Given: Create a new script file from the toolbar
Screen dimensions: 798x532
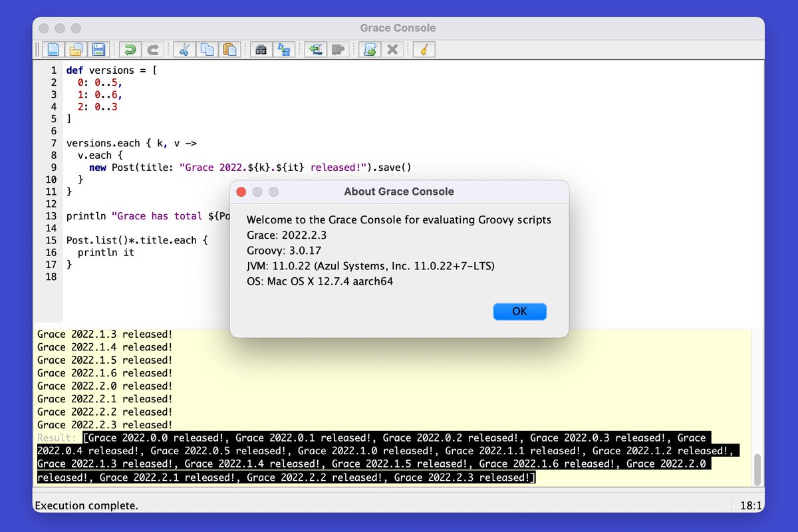Looking at the screenshot, I should pyautogui.click(x=53, y=49).
